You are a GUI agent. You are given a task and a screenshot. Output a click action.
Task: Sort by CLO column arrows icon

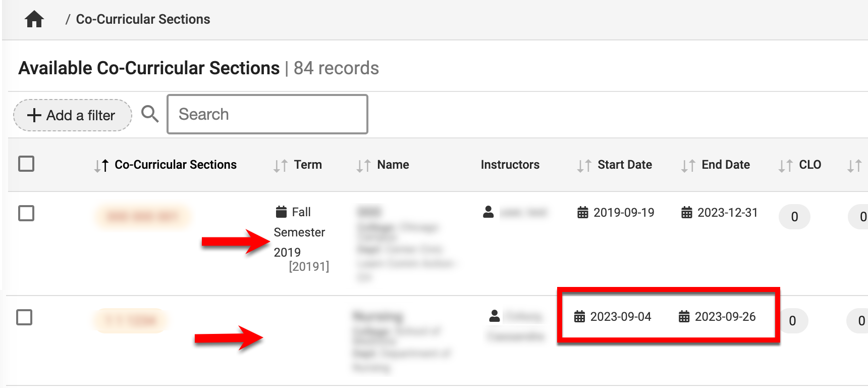785,166
